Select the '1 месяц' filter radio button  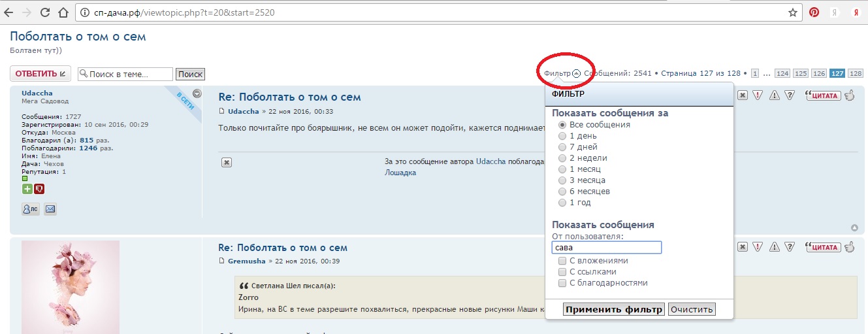(562, 169)
